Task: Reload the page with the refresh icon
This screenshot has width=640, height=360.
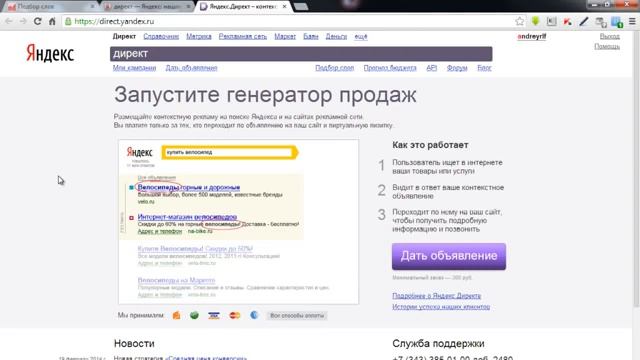Action: (37, 21)
